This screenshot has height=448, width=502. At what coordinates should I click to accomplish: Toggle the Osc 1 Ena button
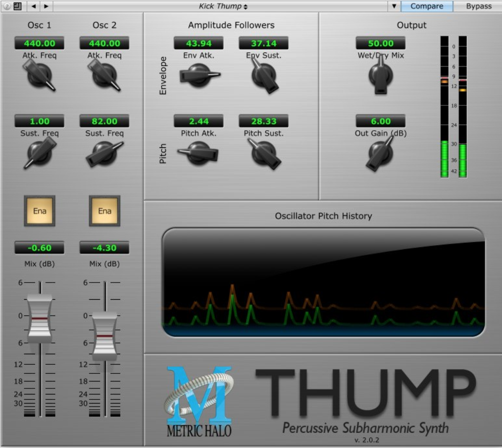(40, 211)
